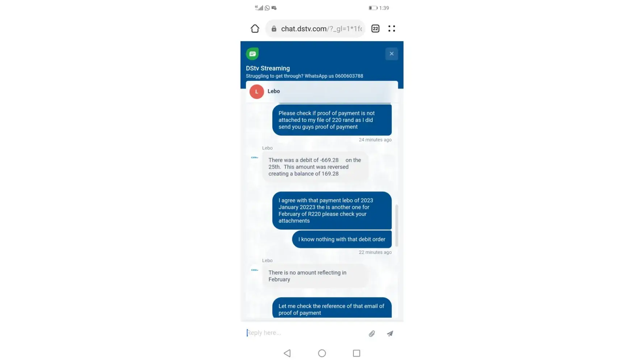Close the DStv Streaming chat window
This screenshot has height=362, width=644.
[392, 54]
